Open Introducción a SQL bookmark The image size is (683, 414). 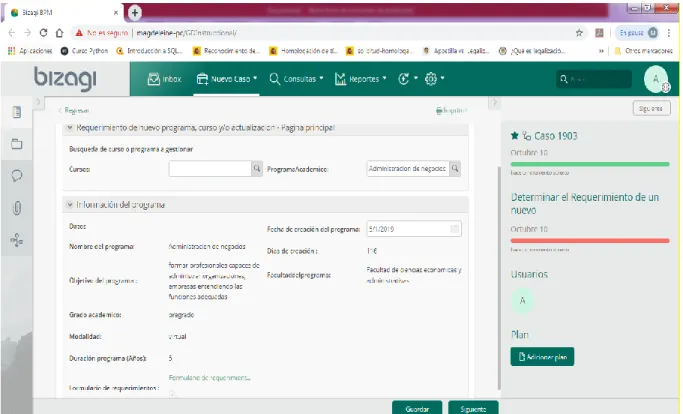tap(149, 51)
